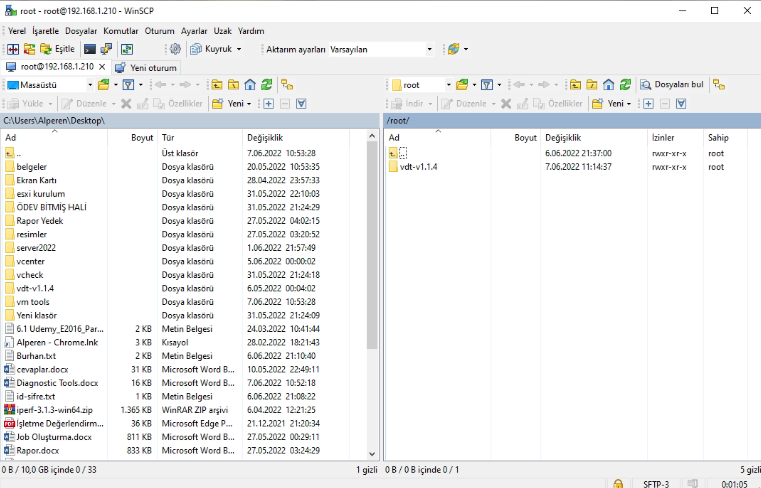This screenshot has width=761, height=488.
Task: Toggle local panel directory tree icon
Action: pos(287,85)
